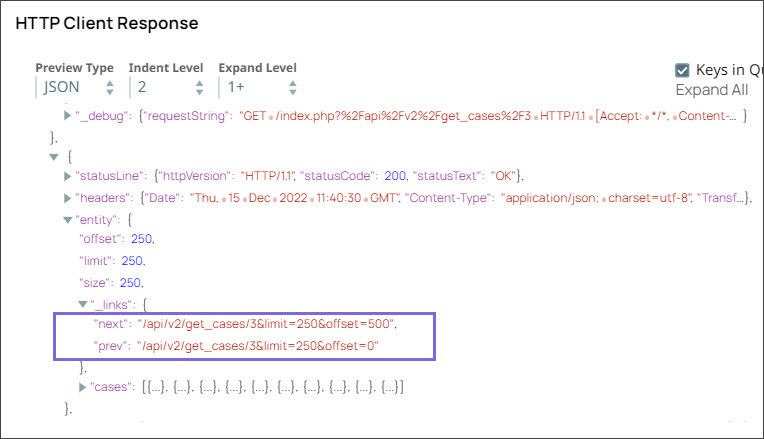Expand the cases array
This screenshot has width=764, height=439.
(84, 386)
